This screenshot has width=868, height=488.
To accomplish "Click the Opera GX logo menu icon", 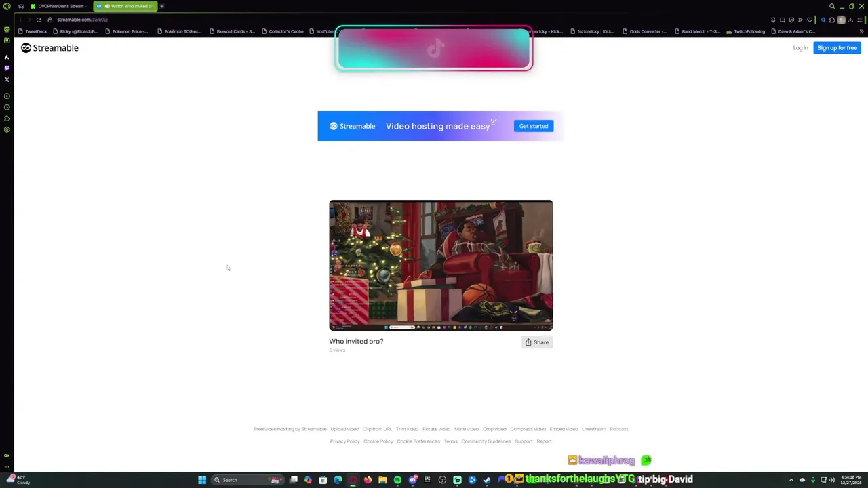I will (7, 6).
